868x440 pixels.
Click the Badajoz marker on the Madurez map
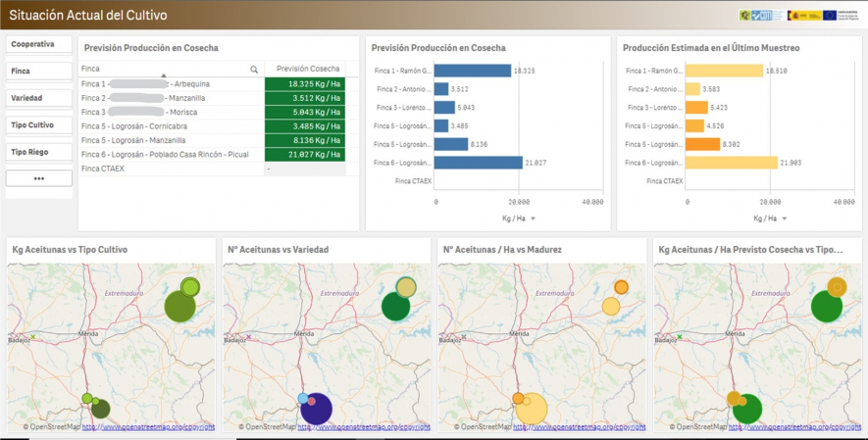click(x=464, y=337)
